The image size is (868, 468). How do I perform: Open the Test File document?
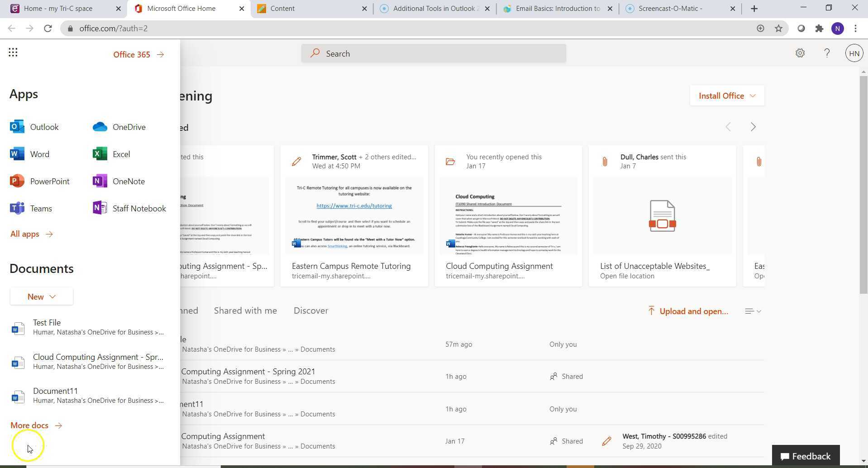pos(47,322)
